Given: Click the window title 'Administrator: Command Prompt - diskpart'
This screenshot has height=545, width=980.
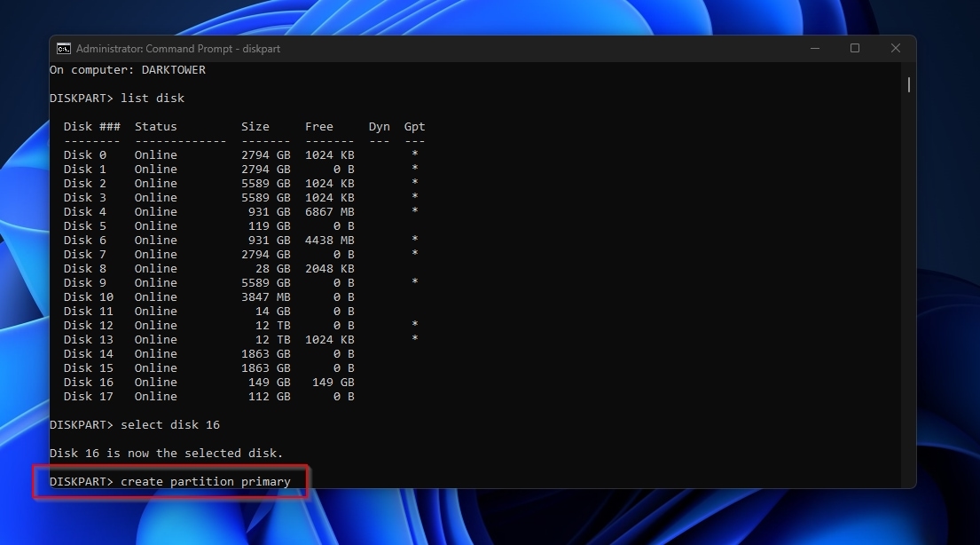Looking at the screenshot, I should 178,49.
